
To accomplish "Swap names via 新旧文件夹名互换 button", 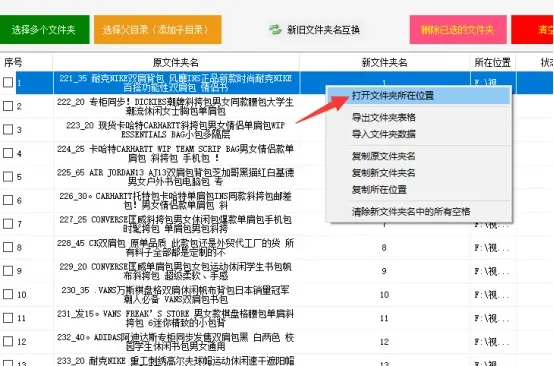I will point(314,30).
